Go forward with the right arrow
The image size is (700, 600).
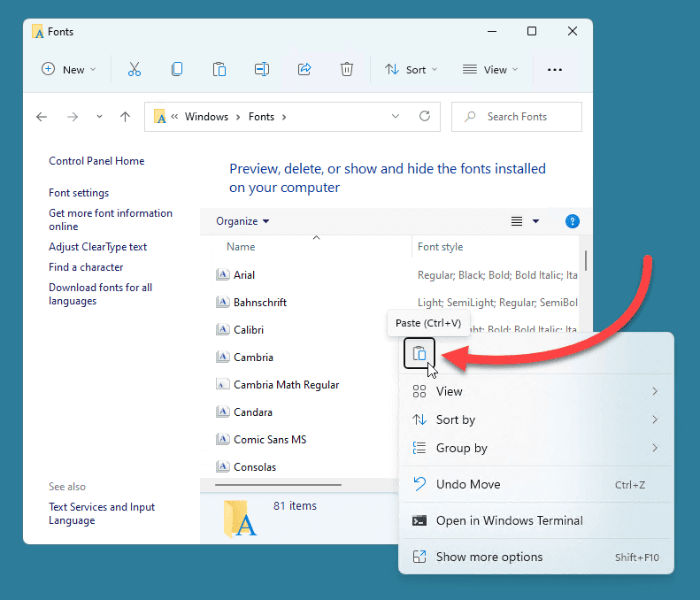point(73,117)
